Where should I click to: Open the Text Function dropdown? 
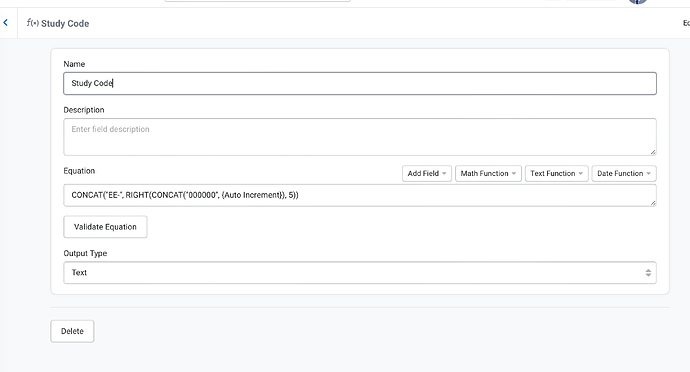tap(556, 173)
